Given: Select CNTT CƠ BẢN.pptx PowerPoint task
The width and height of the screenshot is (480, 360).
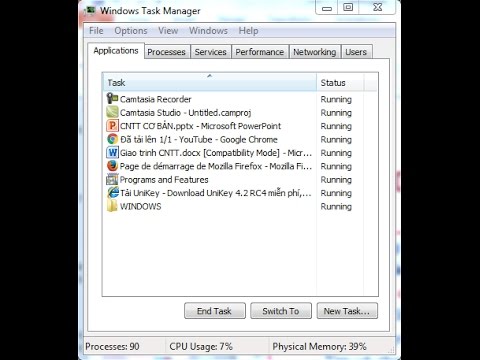Looking at the screenshot, I should point(240,126).
